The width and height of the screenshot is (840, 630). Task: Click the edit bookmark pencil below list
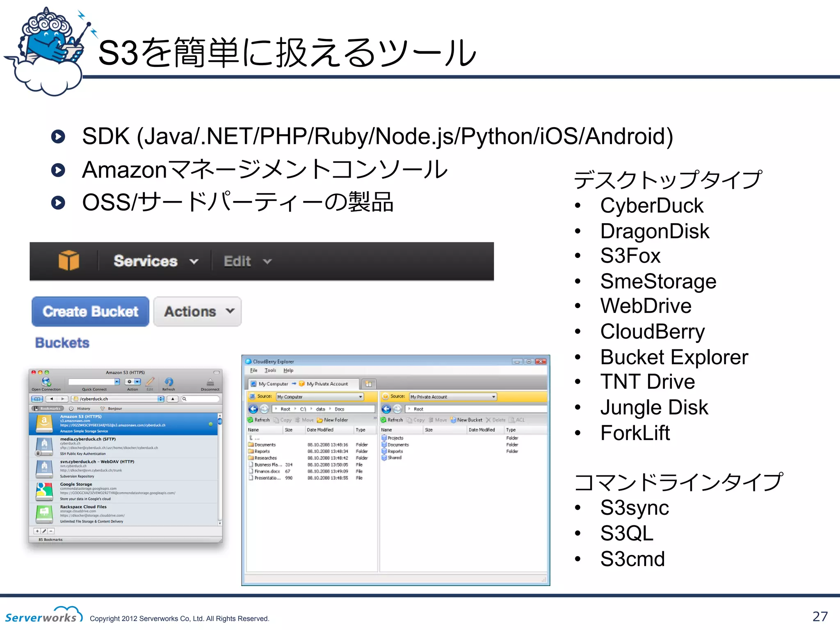click(x=44, y=531)
